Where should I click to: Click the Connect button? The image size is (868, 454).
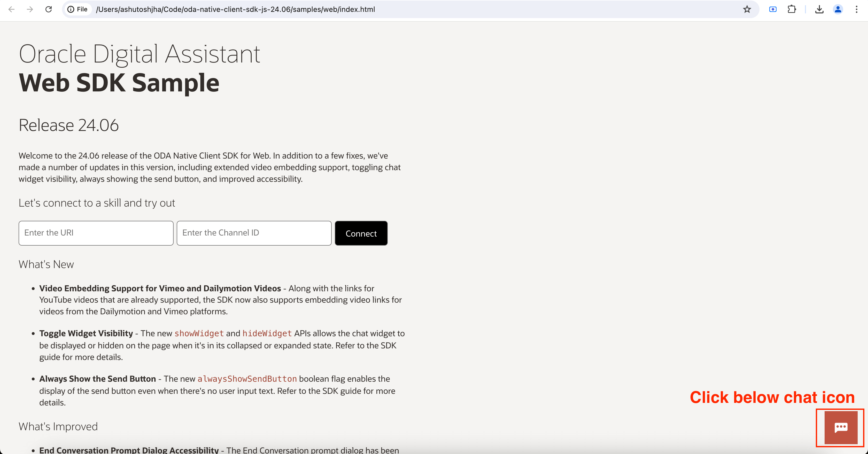click(x=361, y=233)
